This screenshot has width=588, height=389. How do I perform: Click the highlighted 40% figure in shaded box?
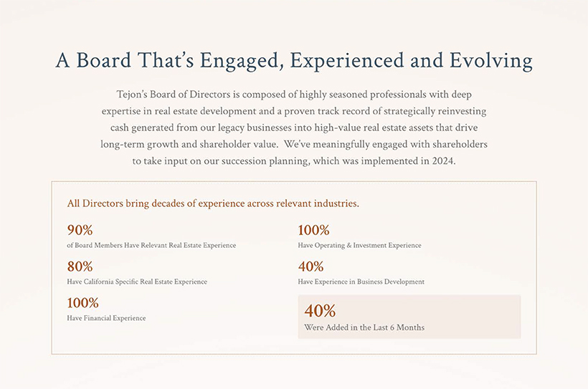[x=320, y=311]
